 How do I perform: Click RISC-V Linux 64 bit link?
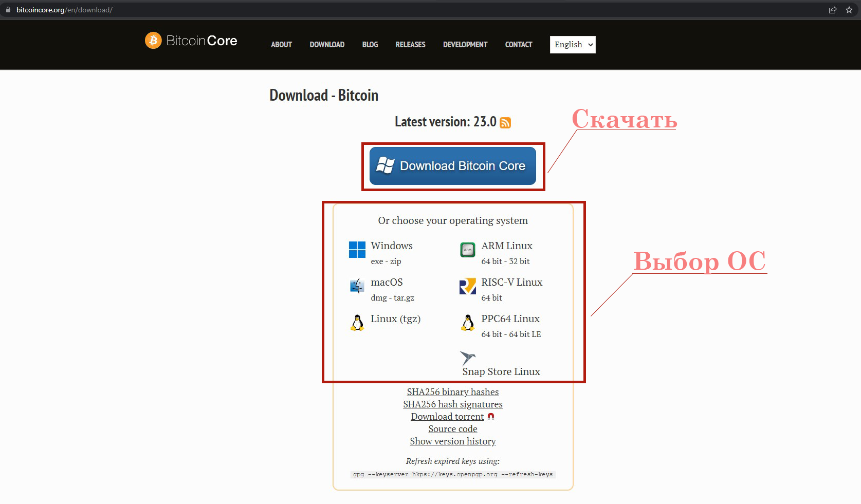tap(492, 298)
